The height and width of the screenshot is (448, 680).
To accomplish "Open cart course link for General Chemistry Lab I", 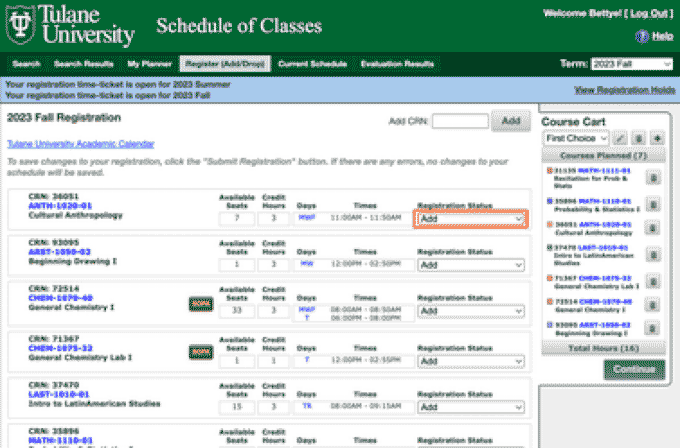I will click(x=605, y=278).
